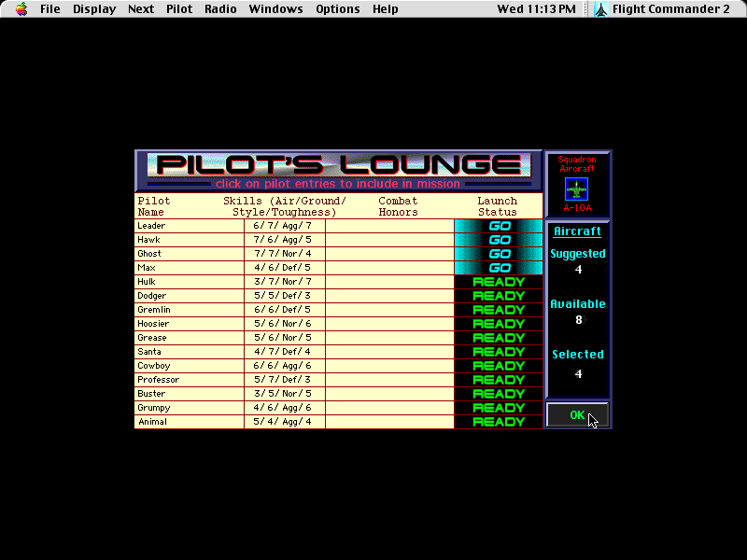Image resolution: width=747 pixels, height=560 pixels.
Task: Open the Options menu
Action: 337,8
